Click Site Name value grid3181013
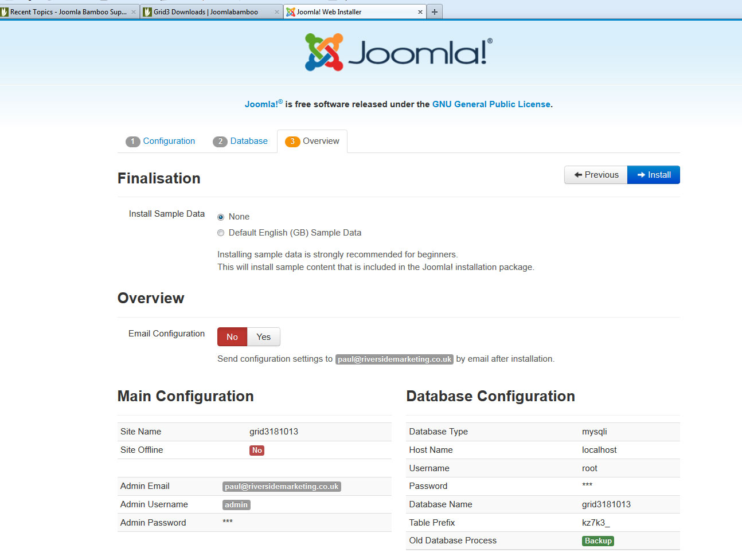 (274, 432)
